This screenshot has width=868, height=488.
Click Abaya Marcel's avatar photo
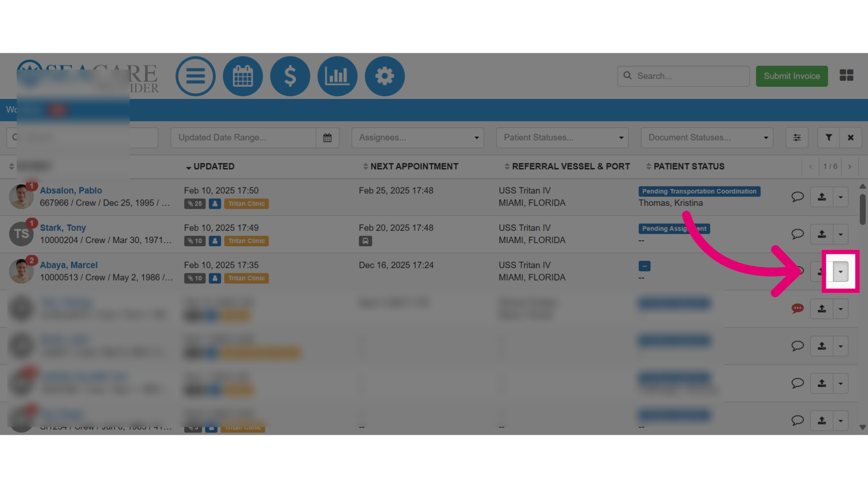coord(21,271)
